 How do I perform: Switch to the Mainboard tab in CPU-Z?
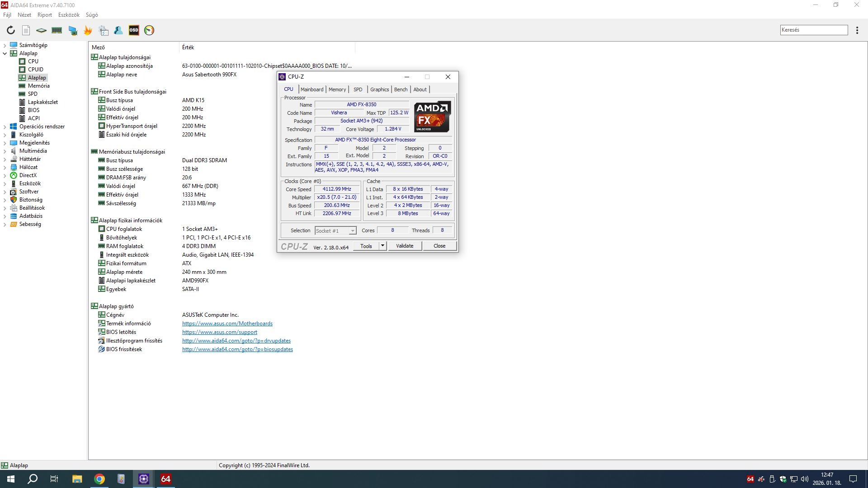click(x=311, y=89)
